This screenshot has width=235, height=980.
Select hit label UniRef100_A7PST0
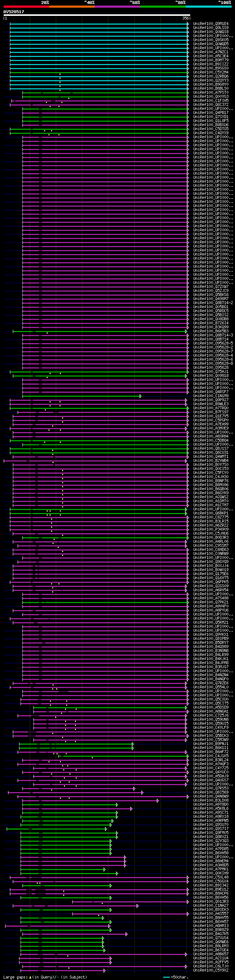[x=211, y=92]
